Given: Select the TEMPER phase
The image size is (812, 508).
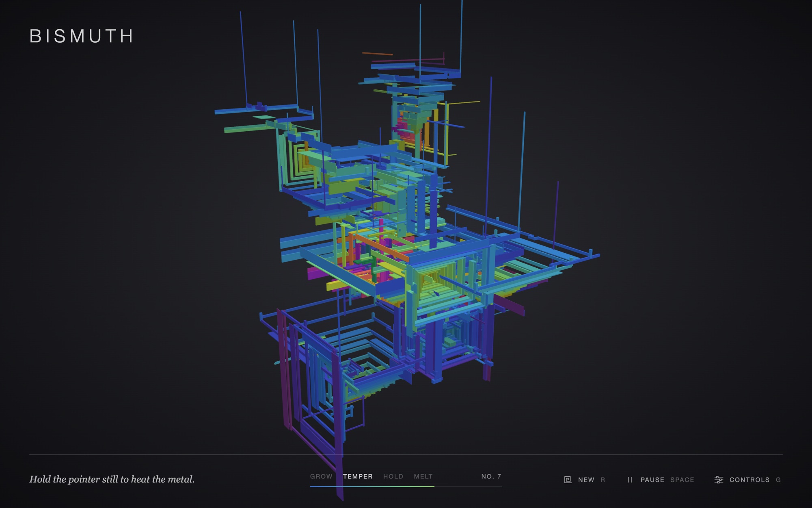Looking at the screenshot, I should (358, 476).
